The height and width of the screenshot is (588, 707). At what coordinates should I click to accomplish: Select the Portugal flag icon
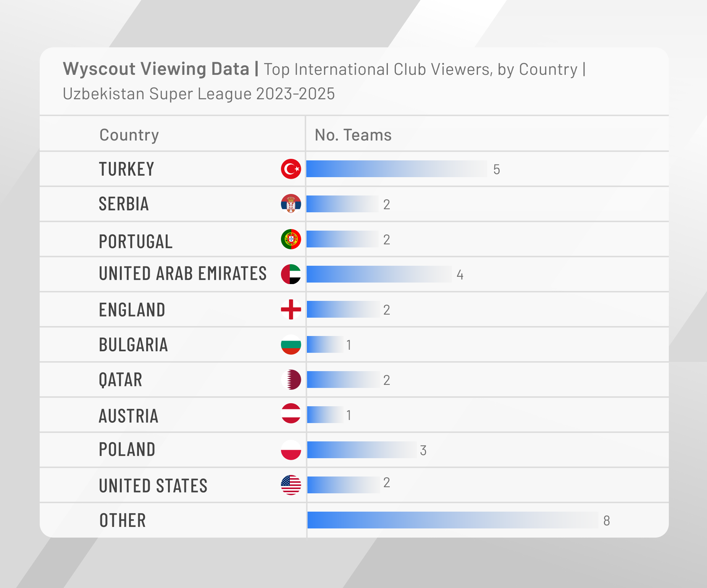pos(291,239)
